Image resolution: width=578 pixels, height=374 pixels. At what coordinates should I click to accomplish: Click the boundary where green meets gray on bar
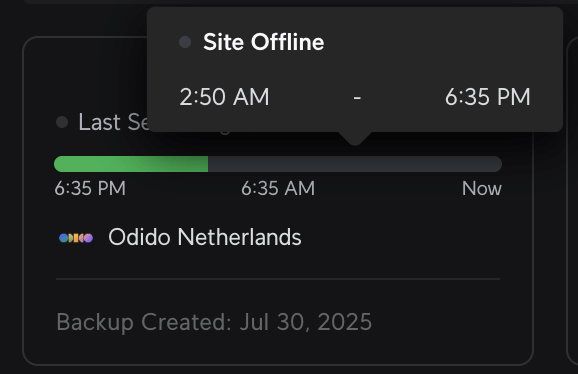click(208, 164)
